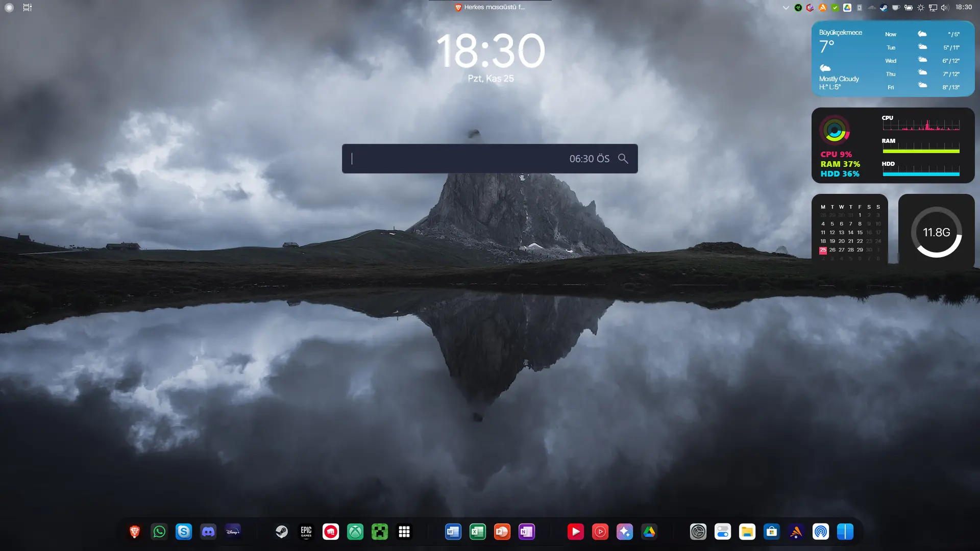
Task: Expand hidden tray icons chevron
Action: [786, 8]
